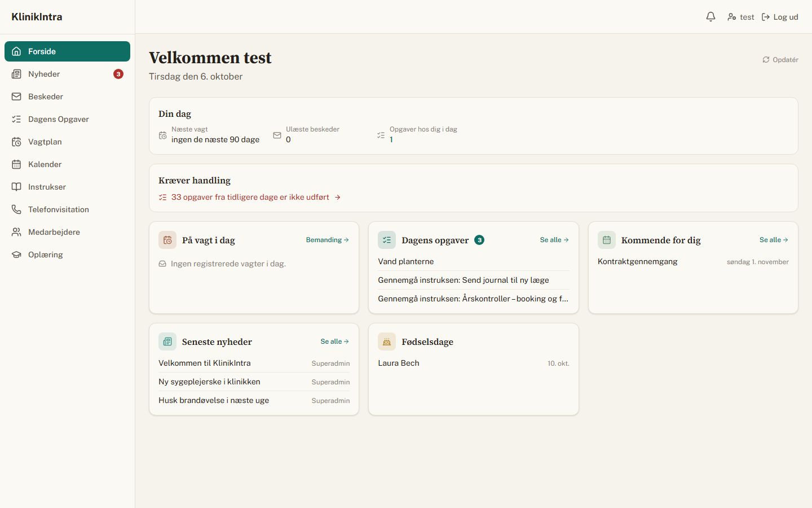Click the Ulæste beskeder count
Screen dimensions: 812x508
tap(288, 139)
